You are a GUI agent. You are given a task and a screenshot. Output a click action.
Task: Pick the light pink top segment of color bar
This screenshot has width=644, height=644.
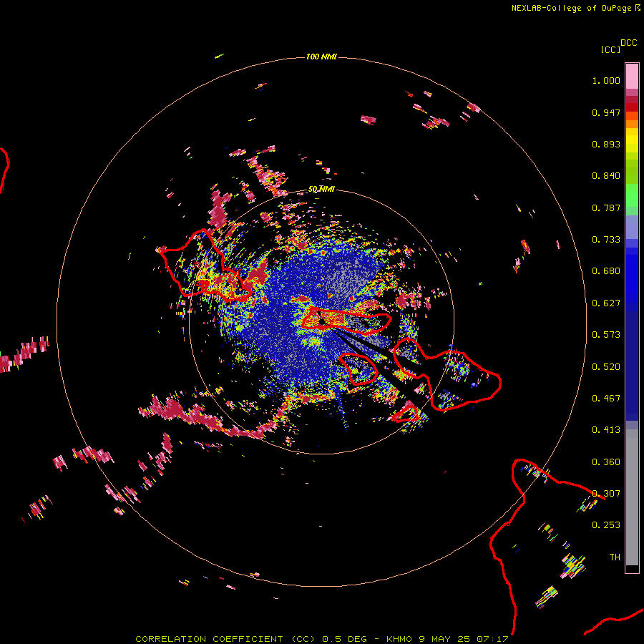coord(632,76)
